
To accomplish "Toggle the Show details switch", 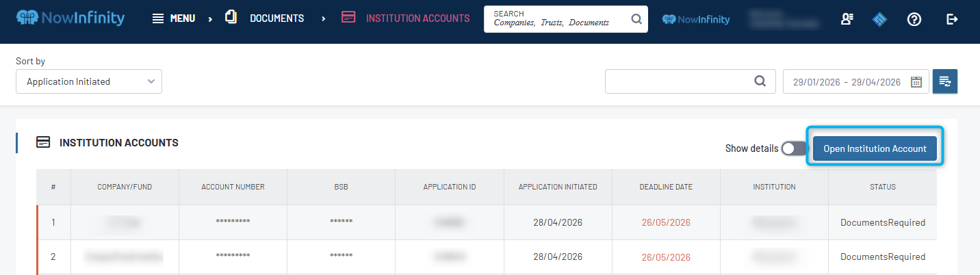I will pyautogui.click(x=794, y=148).
